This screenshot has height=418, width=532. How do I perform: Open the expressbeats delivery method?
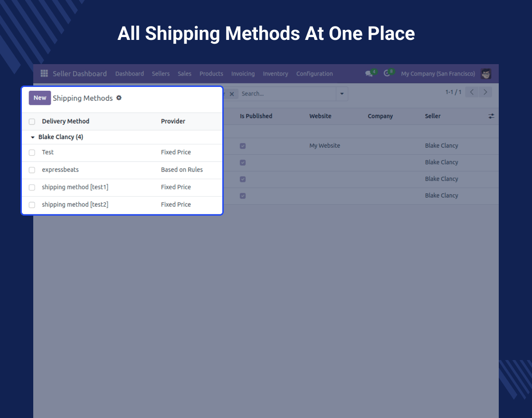coord(60,170)
